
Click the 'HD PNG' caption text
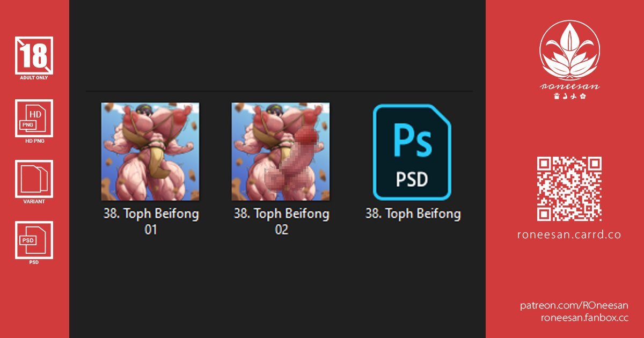coord(34,141)
